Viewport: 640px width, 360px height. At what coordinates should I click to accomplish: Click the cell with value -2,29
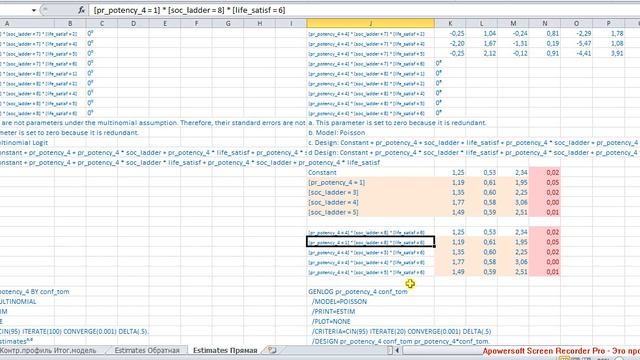pos(576,33)
